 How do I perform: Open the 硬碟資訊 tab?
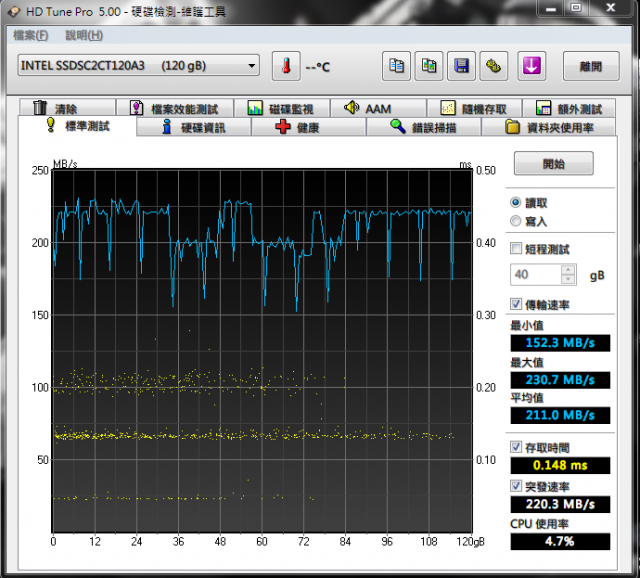coord(194,127)
